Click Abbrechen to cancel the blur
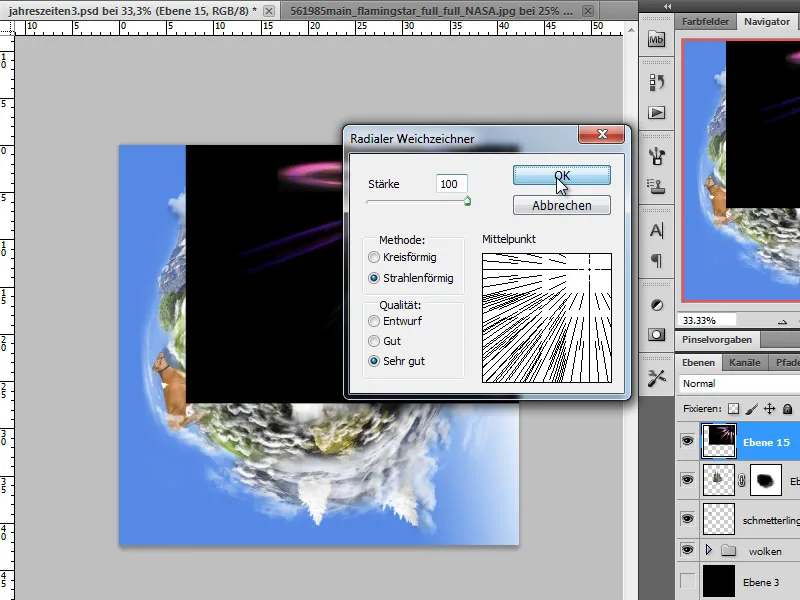Screen dimensions: 800x600 (562, 206)
